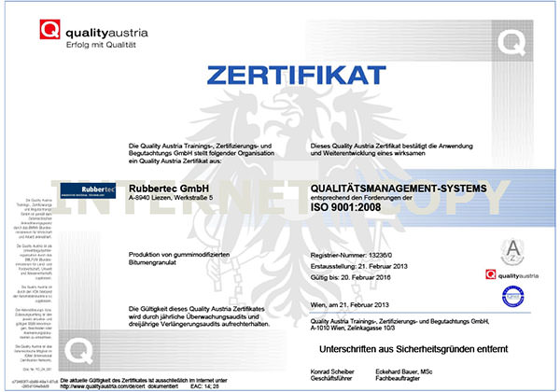Select the address 'A-8940 Liezen, Werkstraße 5'
The width and height of the screenshot is (560, 392).
click(x=171, y=198)
